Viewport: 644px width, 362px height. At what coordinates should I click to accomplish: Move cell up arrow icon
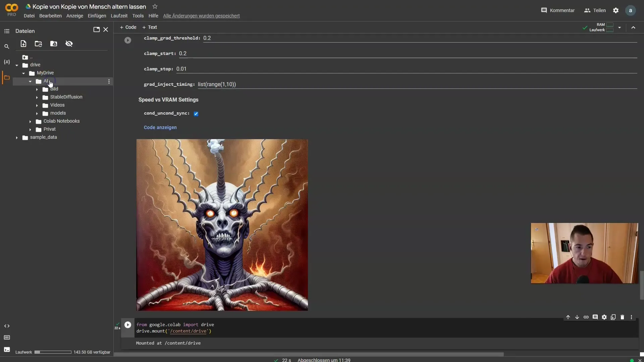click(x=568, y=317)
